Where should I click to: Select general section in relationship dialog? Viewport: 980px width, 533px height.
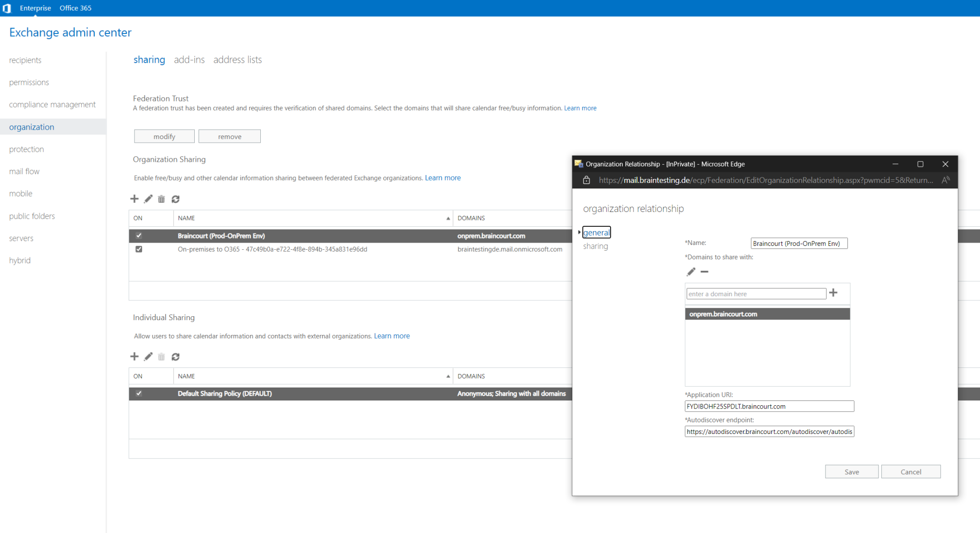click(x=596, y=233)
